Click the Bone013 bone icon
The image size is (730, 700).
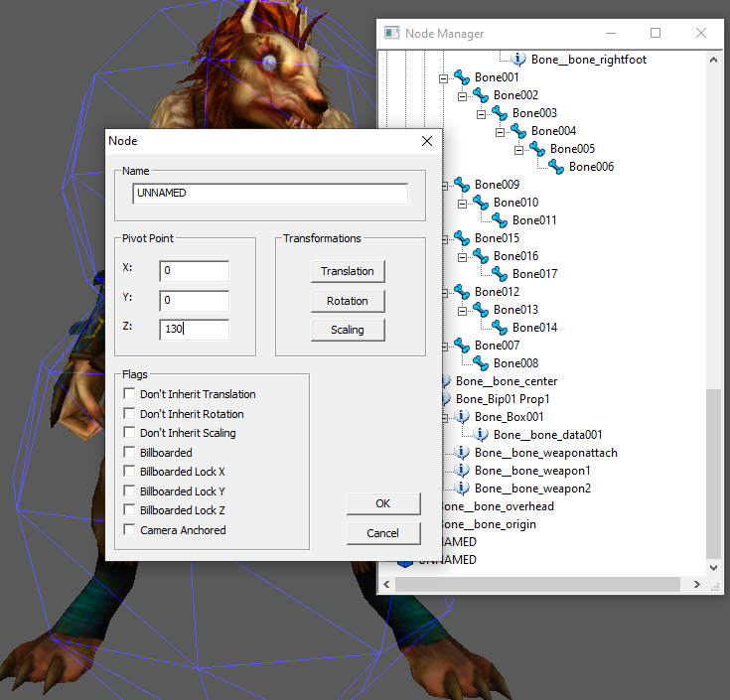[481, 310]
